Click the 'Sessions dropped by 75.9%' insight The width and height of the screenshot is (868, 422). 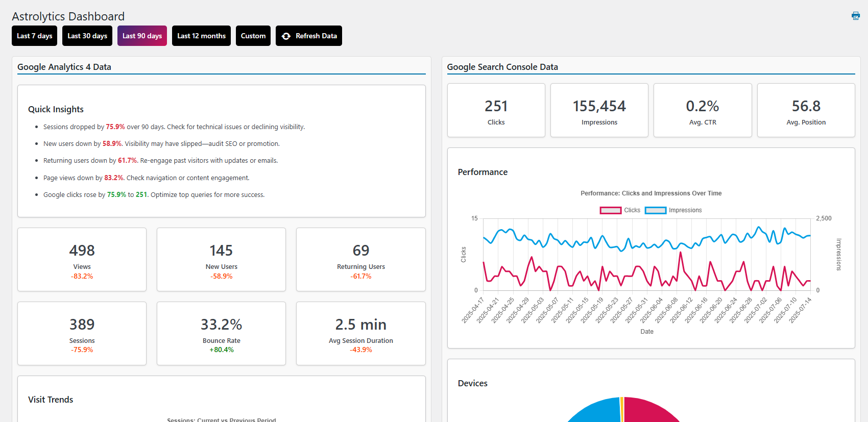pos(174,127)
